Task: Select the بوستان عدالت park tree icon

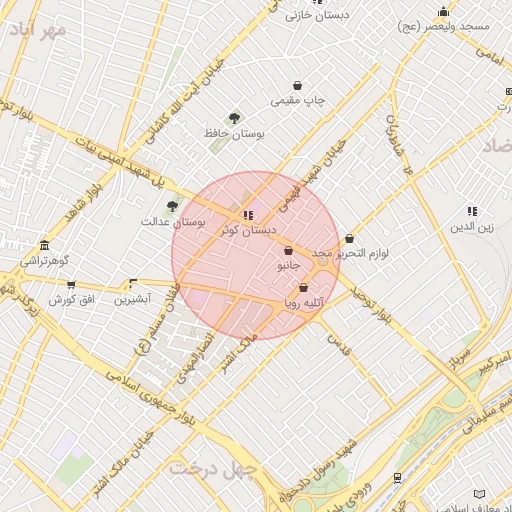Action: [172, 206]
